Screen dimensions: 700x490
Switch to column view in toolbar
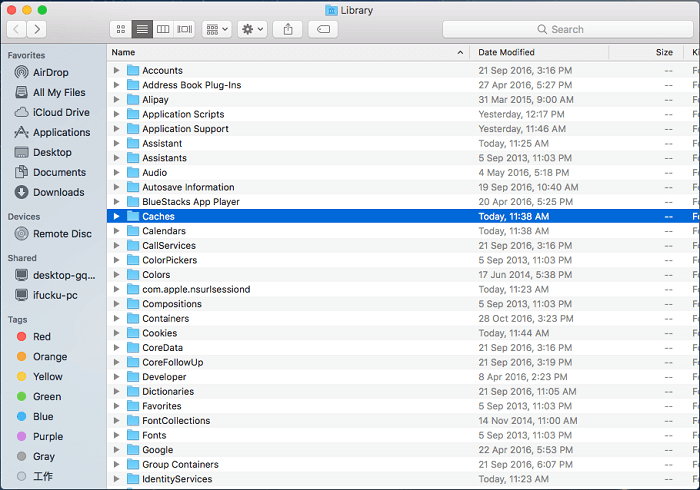163,30
